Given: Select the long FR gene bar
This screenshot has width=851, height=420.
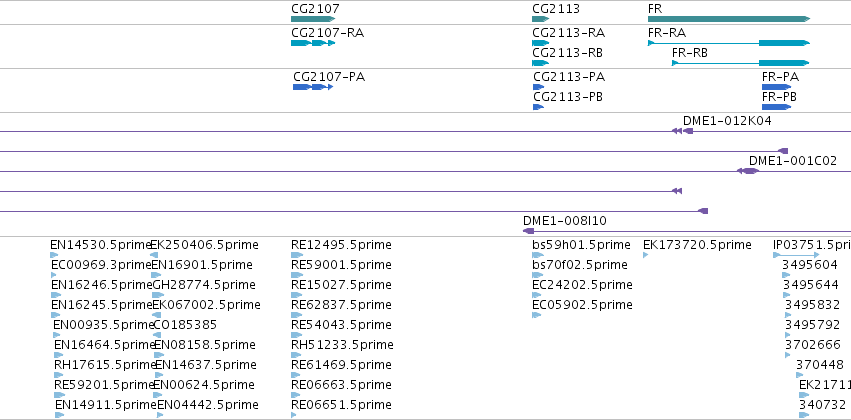Looking at the screenshot, I should [x=729, y=19].
